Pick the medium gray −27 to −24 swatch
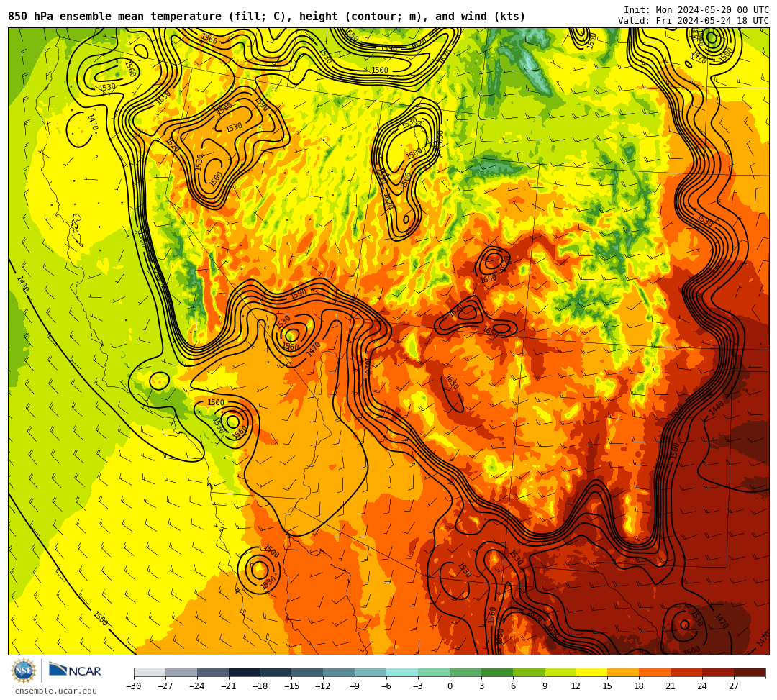The width and height of the screenshot is (777, 700). click(x=181, y=672)
